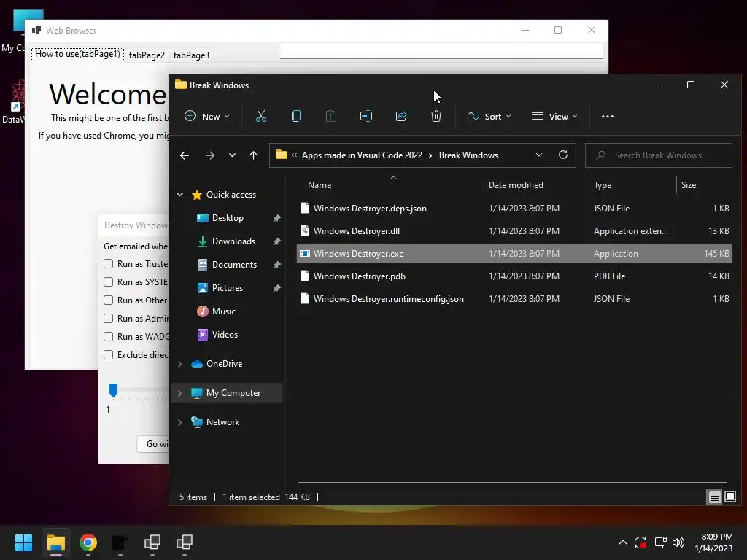The height and width of the screenshot is (560, 747).
Task: Open the clock and date in taskbar
Action: pos(713,542)
